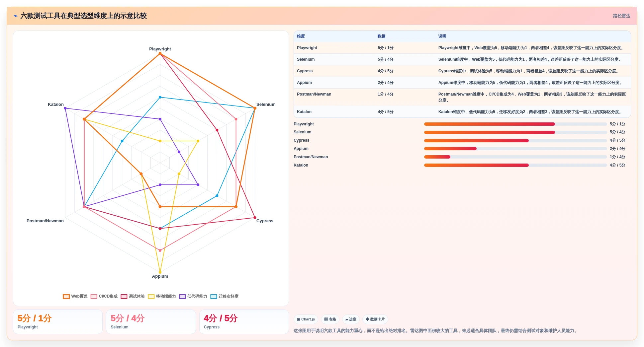Image resolution: width=644 pixels, height=347 pixels.
Task: Hide the 低代码能力 dataset via its label
Action: (197, 297)
